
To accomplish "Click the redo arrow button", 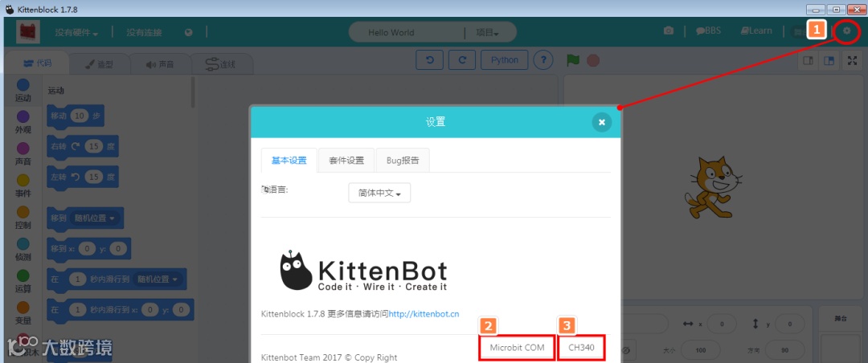I will [462, 60].
